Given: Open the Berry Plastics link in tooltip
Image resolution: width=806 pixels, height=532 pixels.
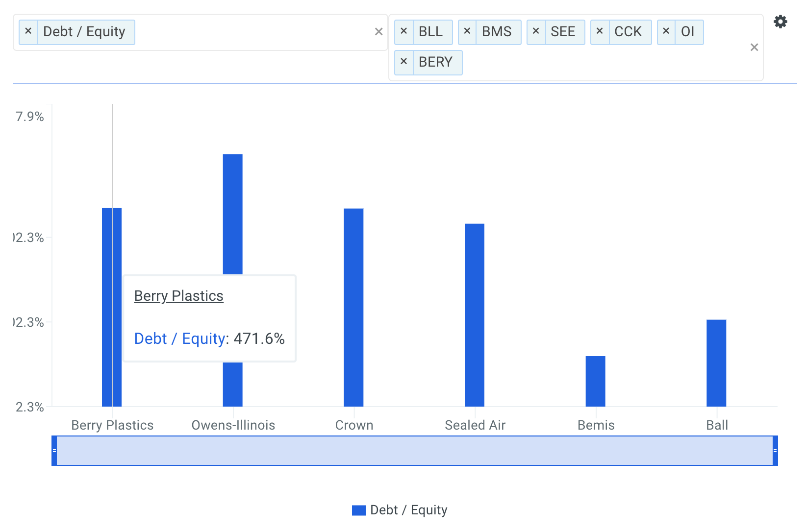Looking at the screenshot, I should (x=178, y=296).
